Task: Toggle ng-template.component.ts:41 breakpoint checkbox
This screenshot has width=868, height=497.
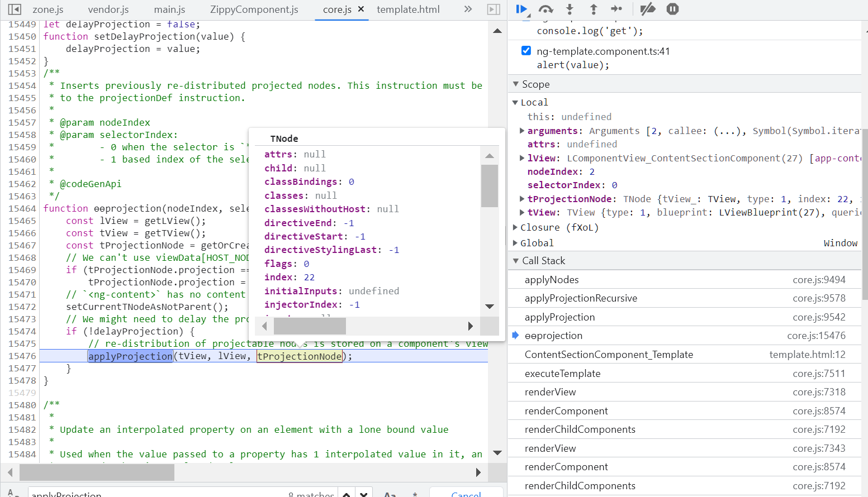Action: tap(526, 51)
